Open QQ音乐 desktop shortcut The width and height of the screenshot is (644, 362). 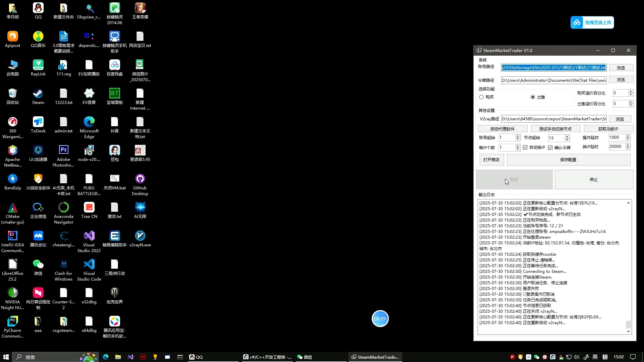(38, 40)
